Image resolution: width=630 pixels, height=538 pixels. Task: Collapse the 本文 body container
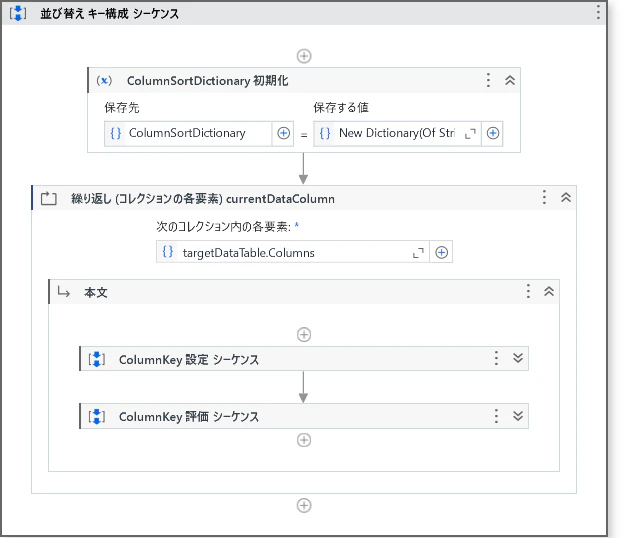pyautogui.click(x=549, y=291)
